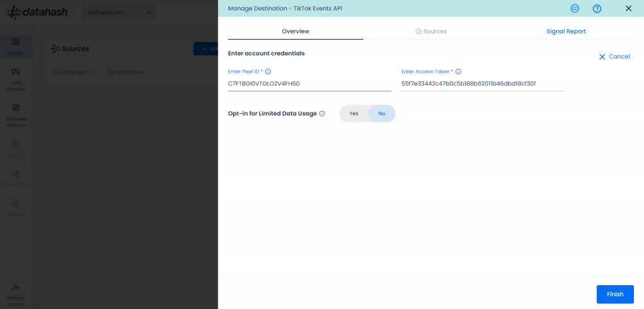
Task: Click the Sources heading icon
Action: coord(55,49)
